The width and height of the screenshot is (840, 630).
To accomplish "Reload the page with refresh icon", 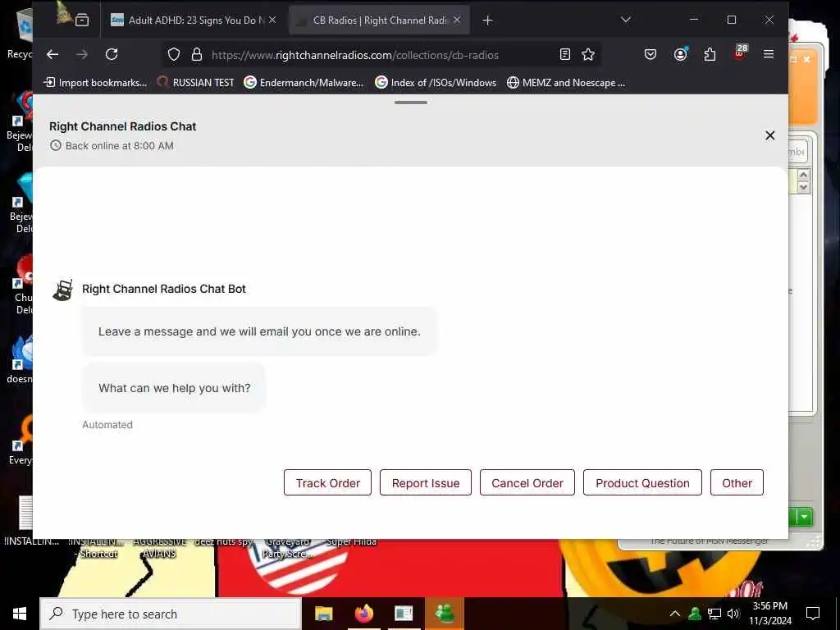I will pyautogui.click(x=112, y=54).
